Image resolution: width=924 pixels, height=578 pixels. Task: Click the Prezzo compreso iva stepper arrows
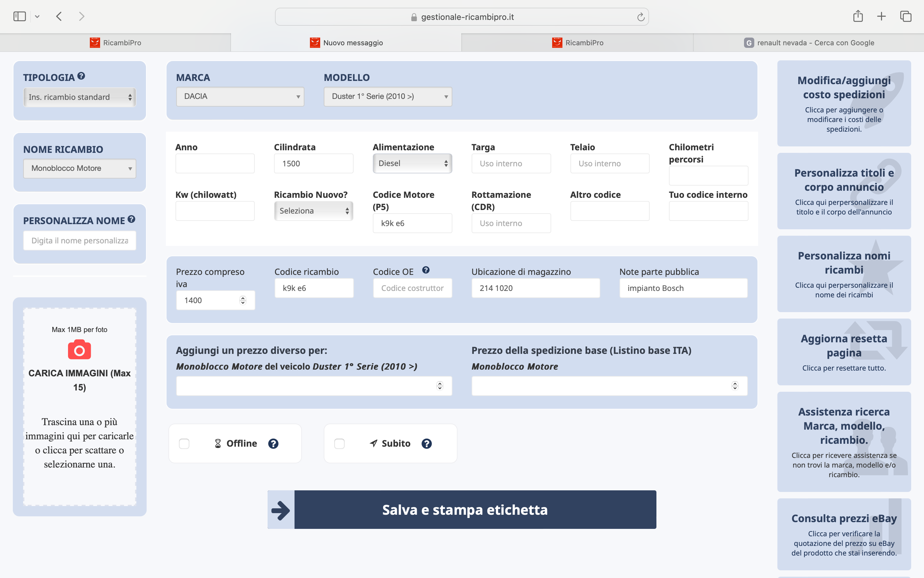[x=243, y=301]
